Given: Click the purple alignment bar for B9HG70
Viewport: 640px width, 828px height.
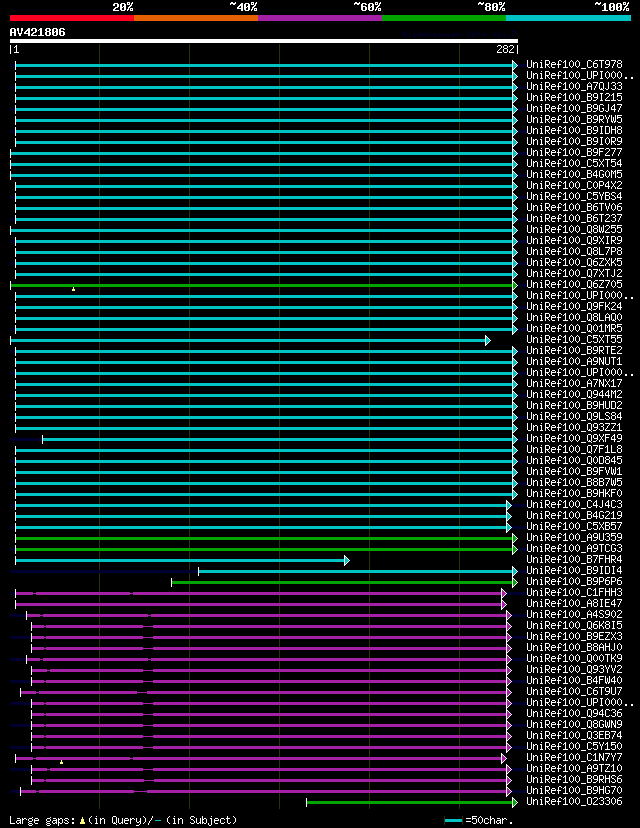Looking at the screenshot, I should (x=266, y=792).
